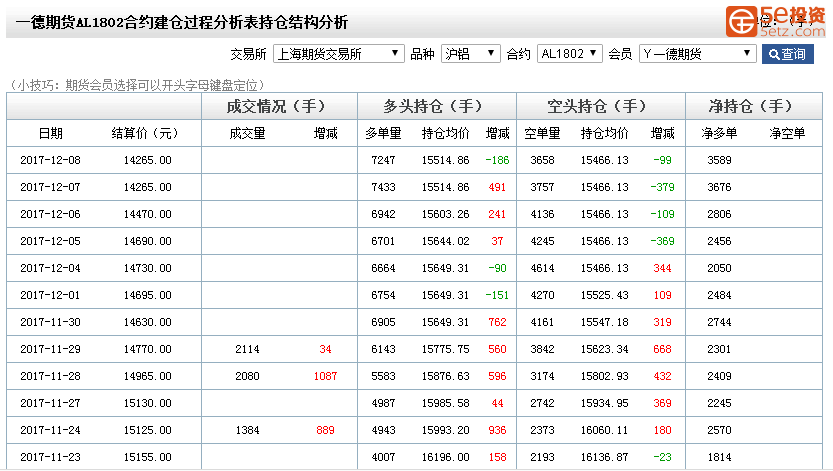Click short position value 3658
Image resolution: width=833 pixels, height=471 pixels.
pos(542,160)
